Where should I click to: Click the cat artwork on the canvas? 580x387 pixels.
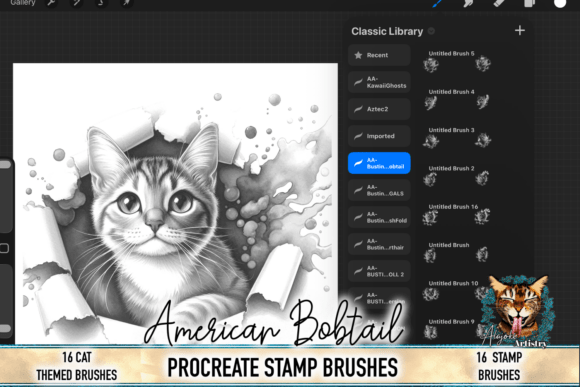[x=175, y=203]
